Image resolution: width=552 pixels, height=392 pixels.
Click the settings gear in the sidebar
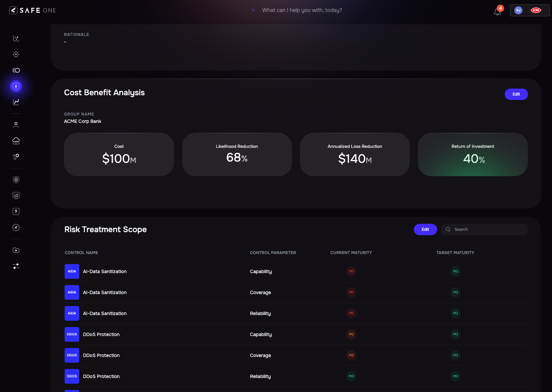tap(16, 227)
